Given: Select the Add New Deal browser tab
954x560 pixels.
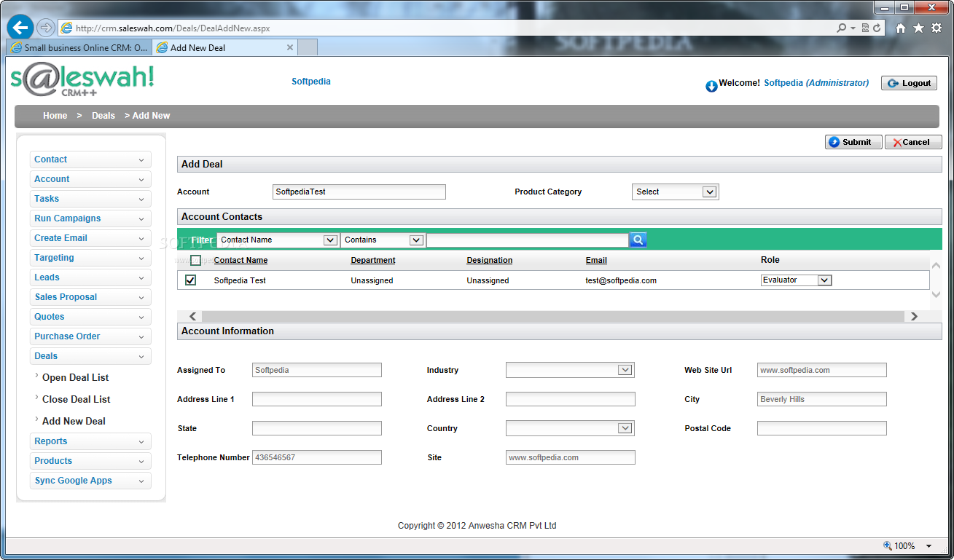Looking at the screenshot, I should pyautogui.click(x=224, y=47).
